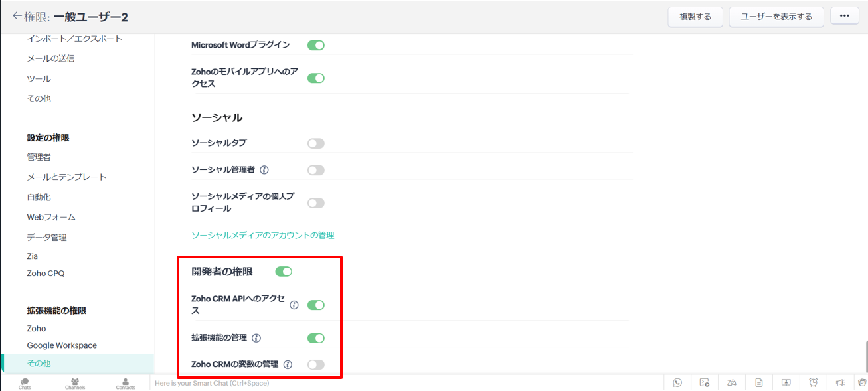
Task: Click info icon beside Zoho CRMの変数の管理
Action: click(288, 364)
